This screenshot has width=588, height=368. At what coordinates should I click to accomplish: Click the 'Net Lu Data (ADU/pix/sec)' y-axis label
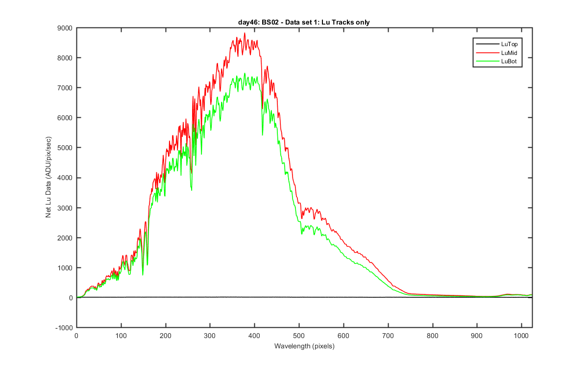click(49, 177)
